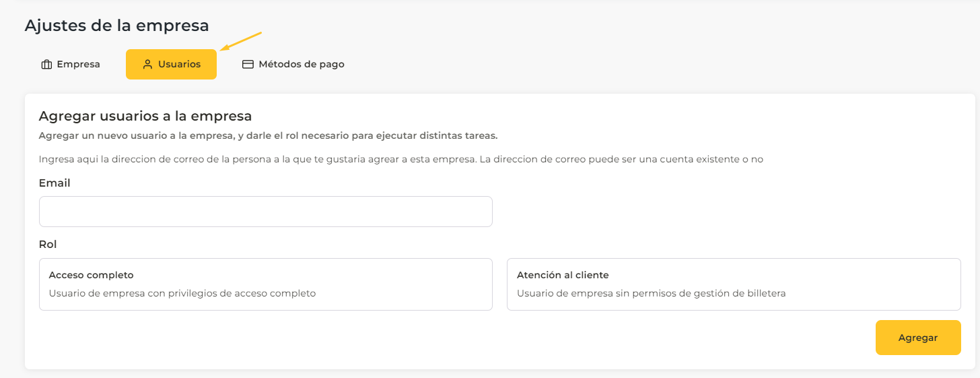Click the full-access privileges description text

[x=182, y=293]
